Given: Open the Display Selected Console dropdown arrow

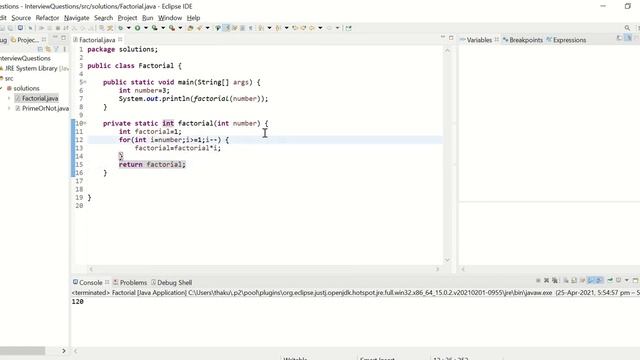Looking at the screenshot, I should [x=627, y=280].
